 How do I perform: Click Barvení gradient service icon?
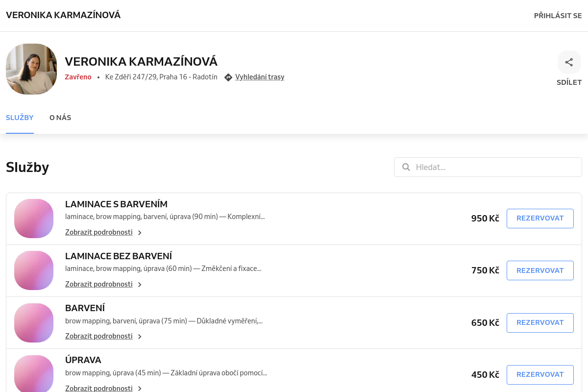[34, 323]
